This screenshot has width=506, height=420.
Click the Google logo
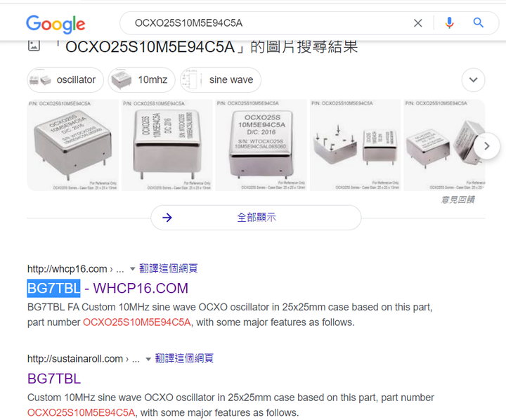[56, 24]
